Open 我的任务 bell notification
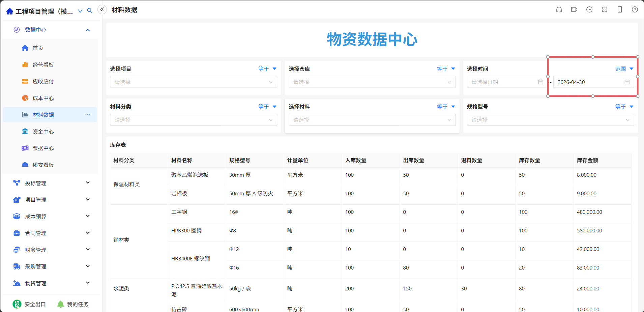 61,304
